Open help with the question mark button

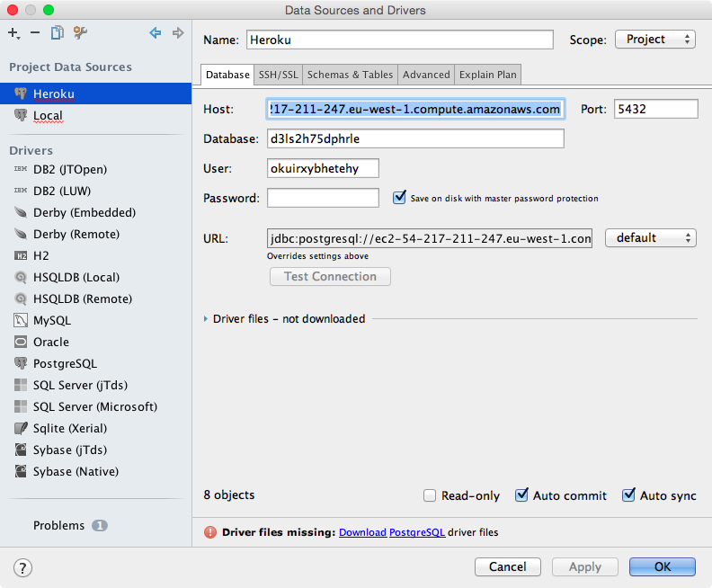(22, 567)
